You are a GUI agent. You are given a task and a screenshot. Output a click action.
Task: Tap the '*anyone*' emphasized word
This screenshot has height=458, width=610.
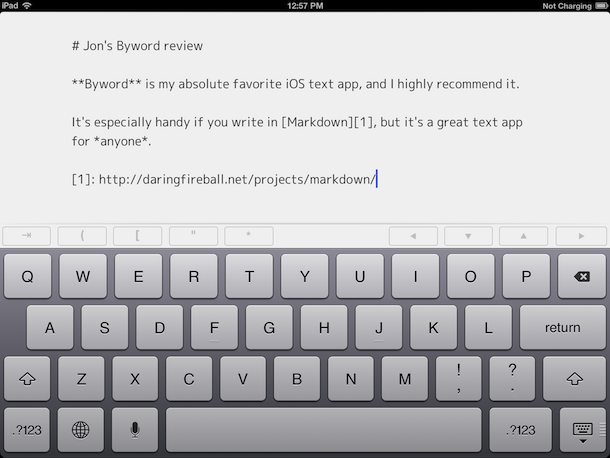point(121,141)
